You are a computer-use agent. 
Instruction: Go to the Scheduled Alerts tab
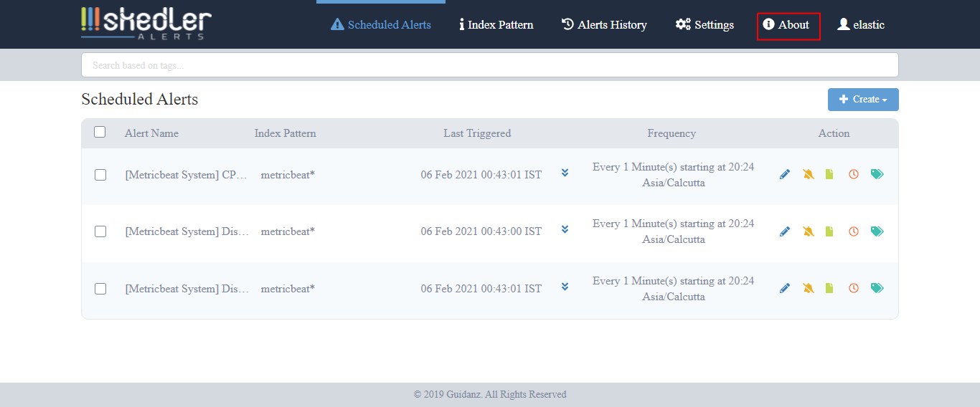tap(381, 24)
